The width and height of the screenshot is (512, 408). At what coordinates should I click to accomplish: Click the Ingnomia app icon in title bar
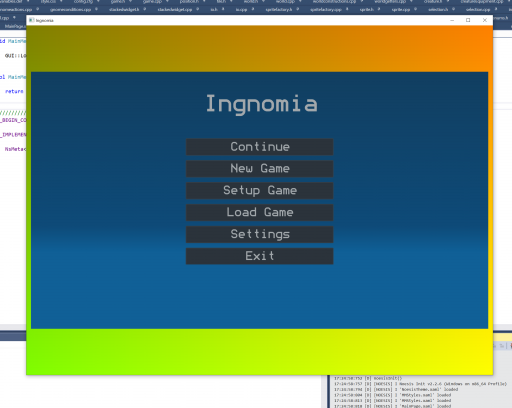[31, 20]
